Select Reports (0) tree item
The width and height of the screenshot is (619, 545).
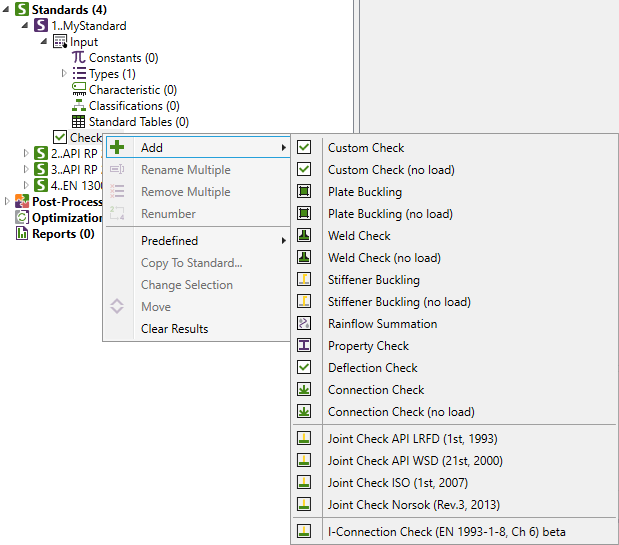(63, 234)
